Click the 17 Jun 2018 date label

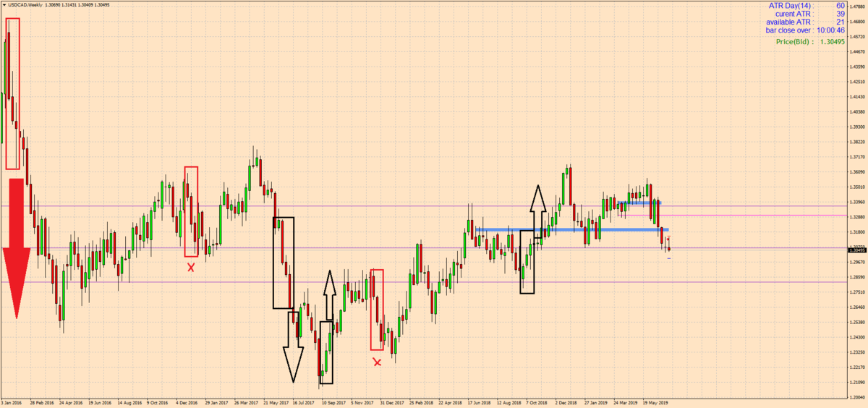(x=480, y=402)
